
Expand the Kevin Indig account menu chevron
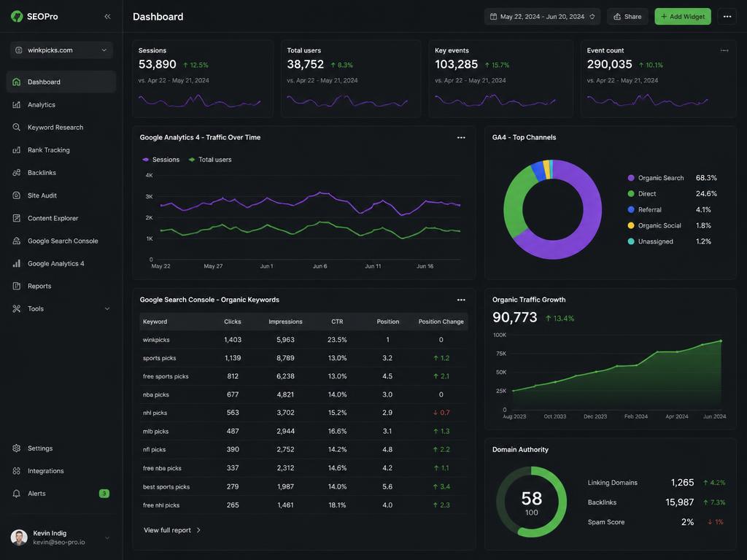coord(107,537)
